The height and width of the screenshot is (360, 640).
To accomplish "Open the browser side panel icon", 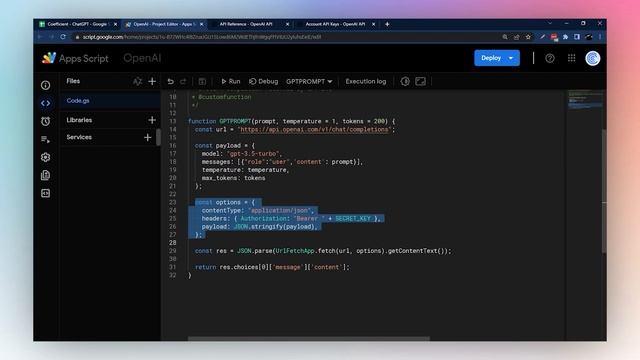I will point(577,37).
